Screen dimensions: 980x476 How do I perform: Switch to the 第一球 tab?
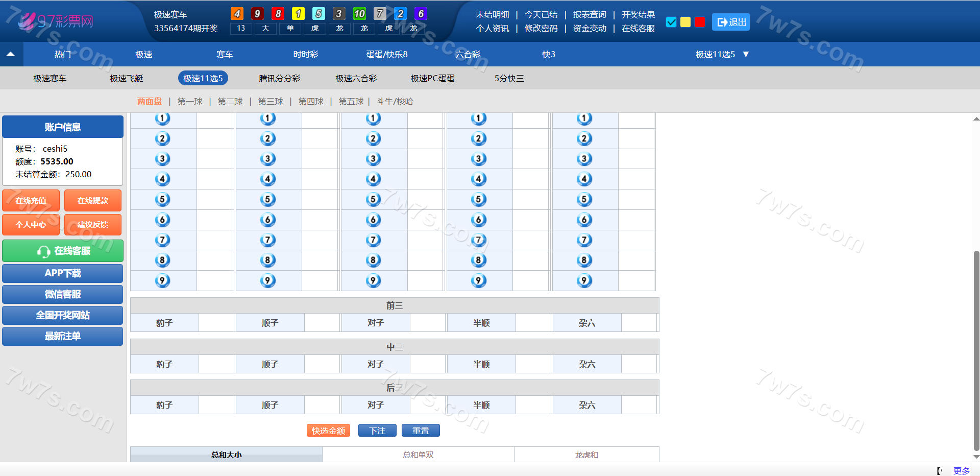click(x=190, y=102)
